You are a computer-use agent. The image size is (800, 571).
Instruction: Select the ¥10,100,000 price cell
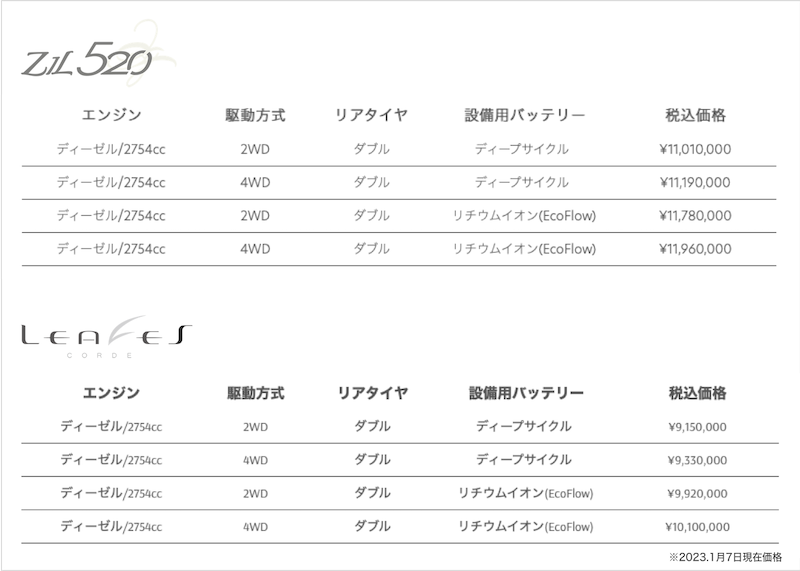click(x=696, y=526)
